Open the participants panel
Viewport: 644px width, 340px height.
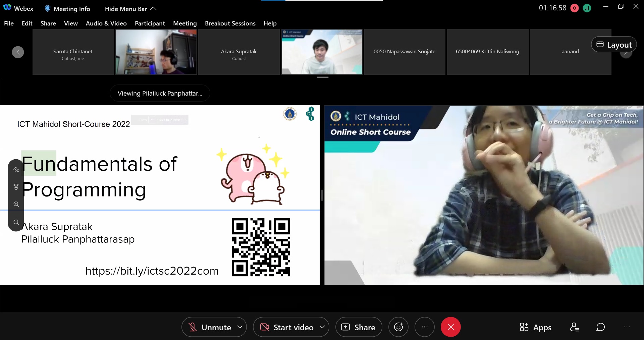point(574,327)
